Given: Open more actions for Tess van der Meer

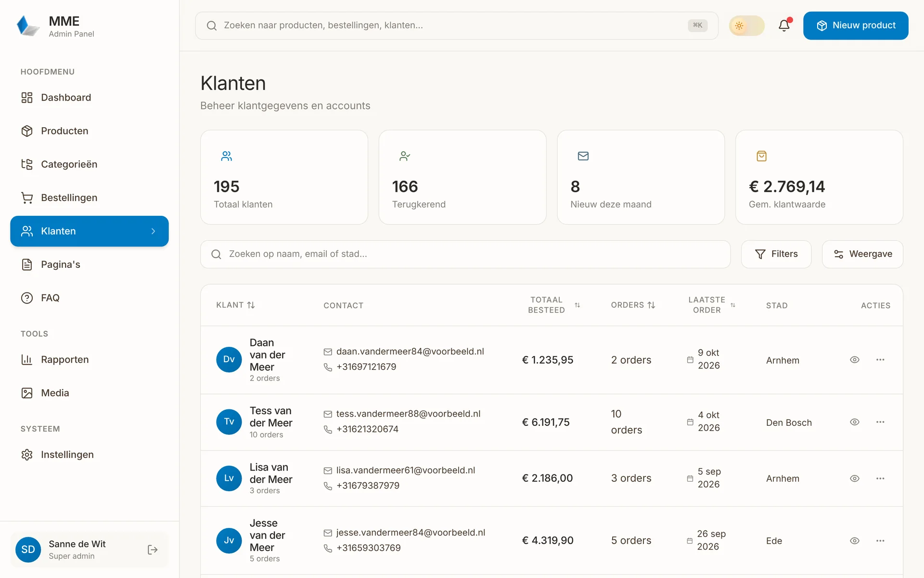Looking at the screenshot, I should tap(880, 422).
